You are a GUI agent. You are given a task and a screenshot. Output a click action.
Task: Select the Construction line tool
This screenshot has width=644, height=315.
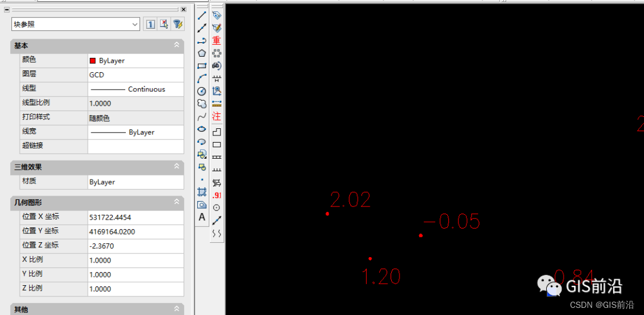click(202, 28)
